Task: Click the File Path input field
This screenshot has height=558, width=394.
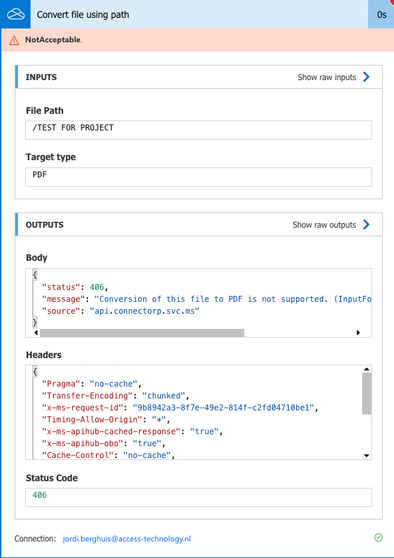Action: pyautogui.click(x=199, y=130)
